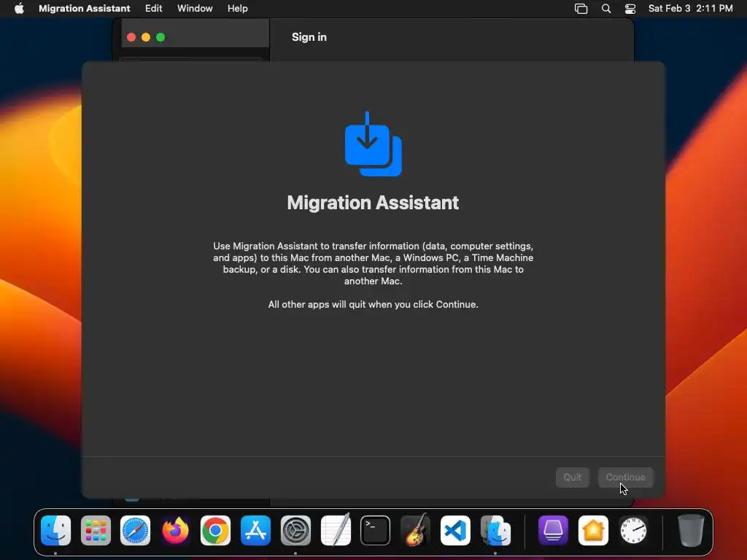Viewport: 747px width, 560px height.
Task: Open the purple Apple Configurator icon in Dock
Action: 553,531
